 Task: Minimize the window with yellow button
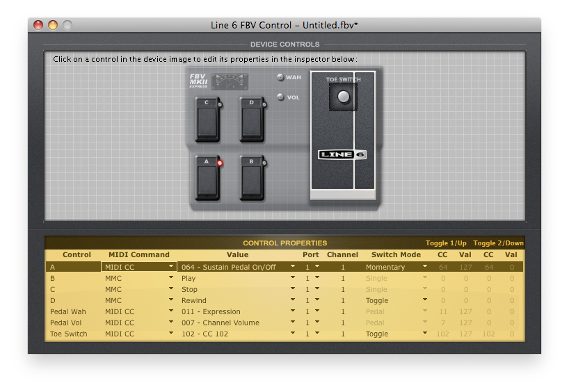click(x=53, y=26)
